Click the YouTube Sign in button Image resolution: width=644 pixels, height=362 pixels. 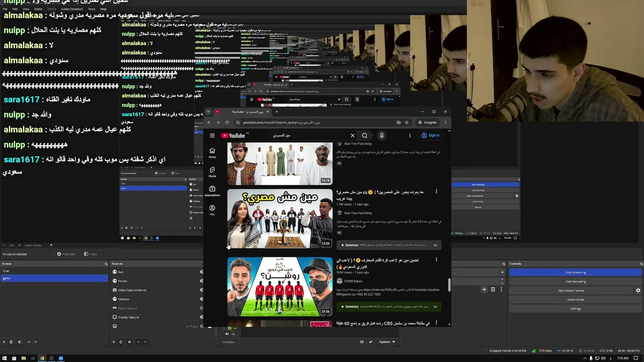[430, 135]
